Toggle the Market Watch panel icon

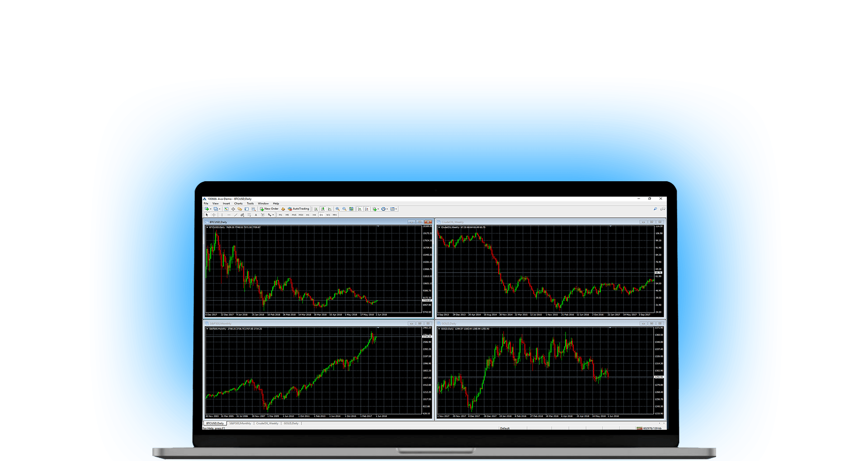pos(226,209)
